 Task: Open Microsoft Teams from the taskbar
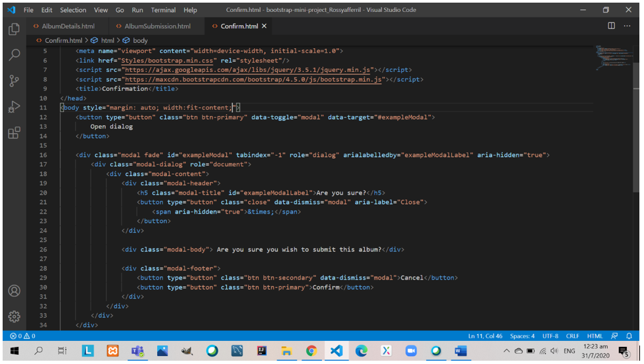point(137,351)
